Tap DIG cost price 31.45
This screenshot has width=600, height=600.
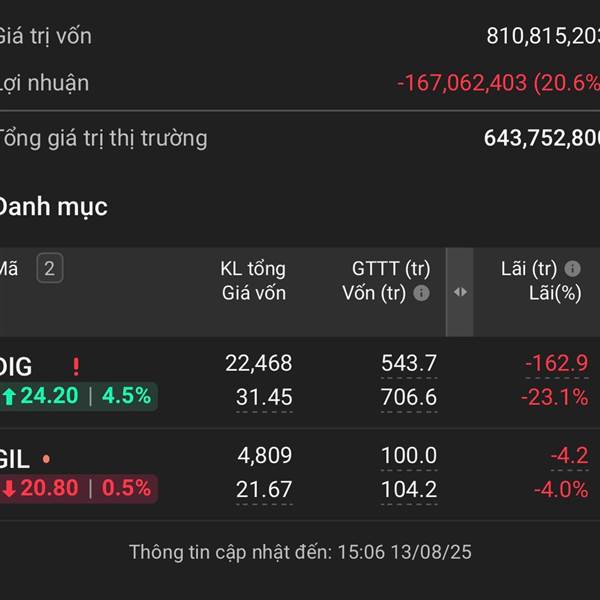(264, 397)
